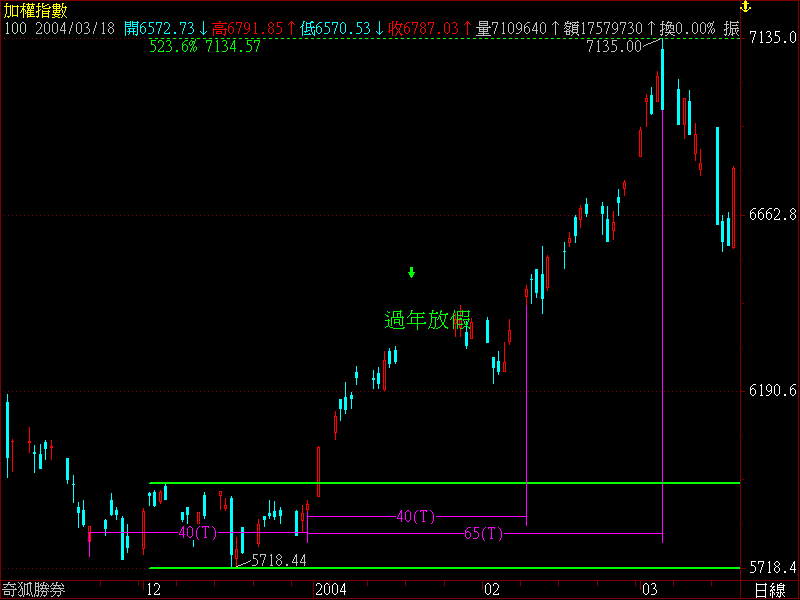Viewport: 800px width, 600px height.
Task: Click the 5718.44 low price annotation
Action: point(279,561)
